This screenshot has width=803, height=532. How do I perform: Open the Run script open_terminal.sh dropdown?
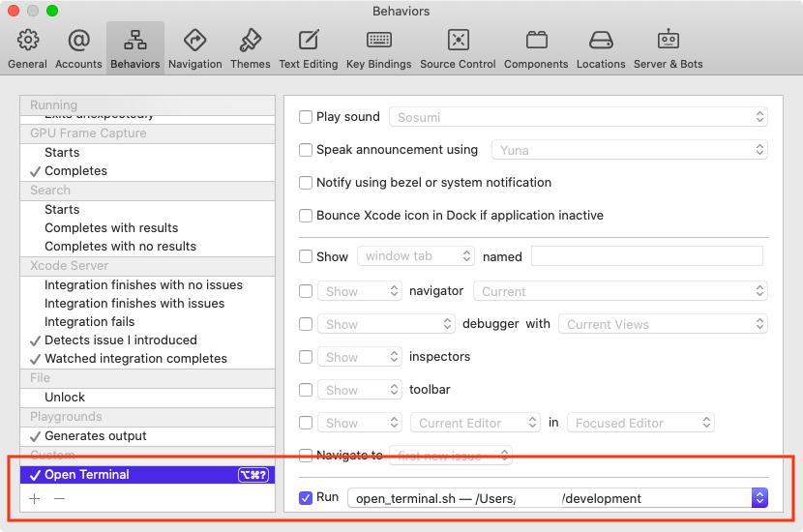point(557,498)
